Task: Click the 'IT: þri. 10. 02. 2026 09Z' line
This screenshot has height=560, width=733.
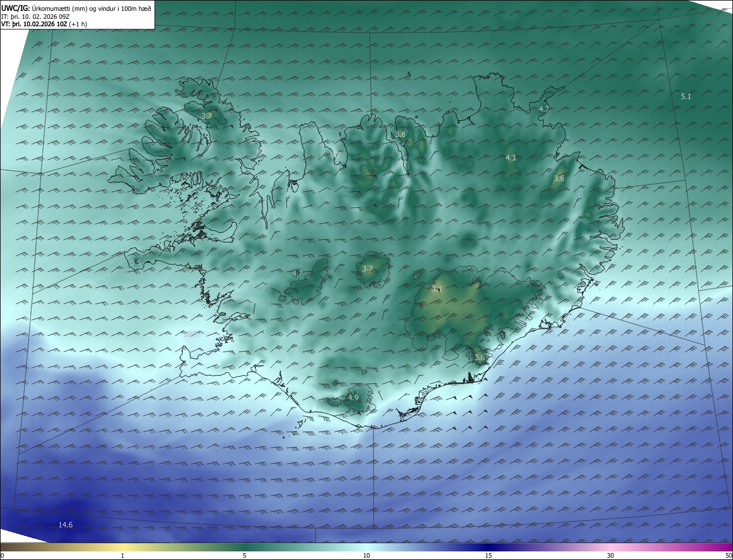Action: click(x=36, y=16)
